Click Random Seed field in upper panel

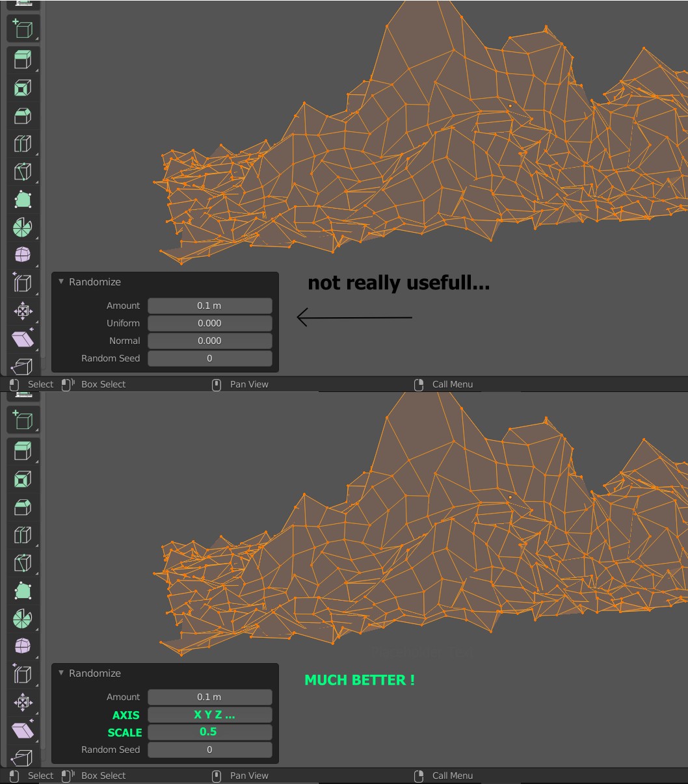coord(209,358)
